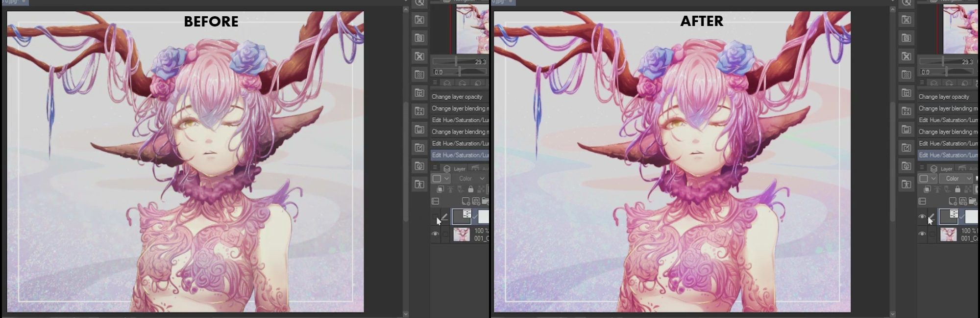Click the figure icon at the bottom of the Before side strip
Screen dimensions: 980x318
click(x=419, y=185)
